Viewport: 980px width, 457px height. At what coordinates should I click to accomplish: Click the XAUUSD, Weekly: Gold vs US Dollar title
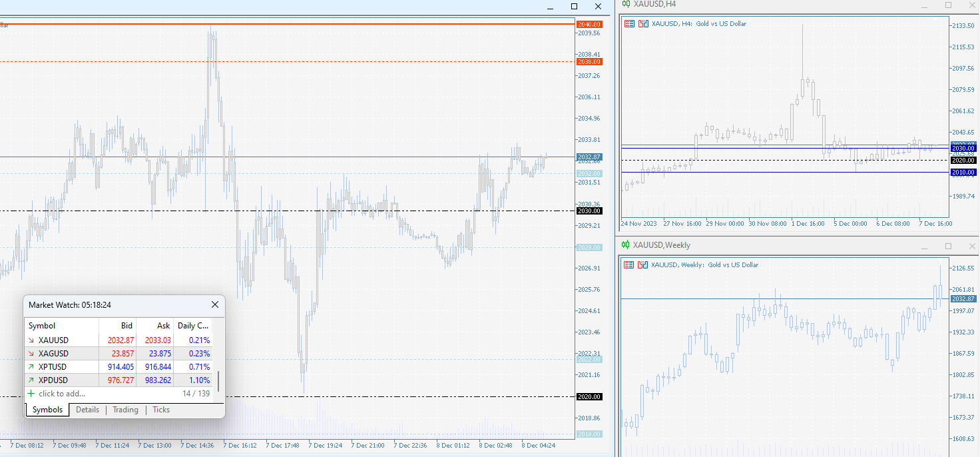(x=705, y=264)
